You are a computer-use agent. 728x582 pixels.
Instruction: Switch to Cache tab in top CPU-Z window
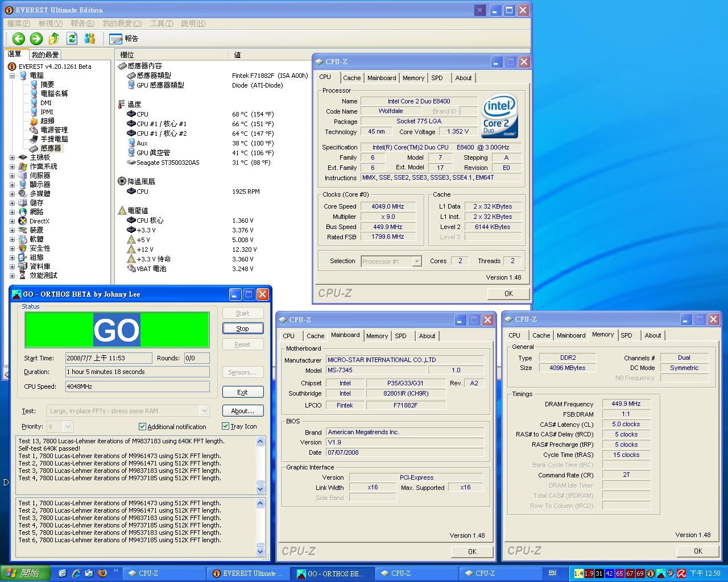[351, 78]
